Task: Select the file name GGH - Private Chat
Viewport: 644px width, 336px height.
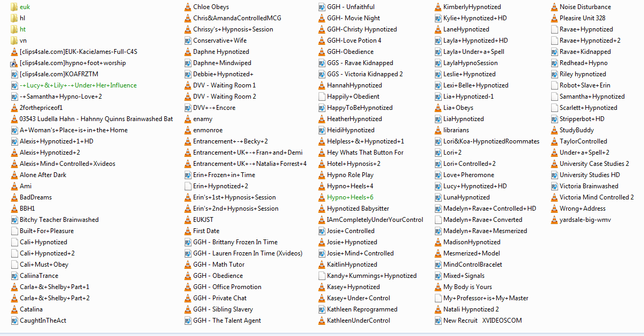Action: [220, 298]
